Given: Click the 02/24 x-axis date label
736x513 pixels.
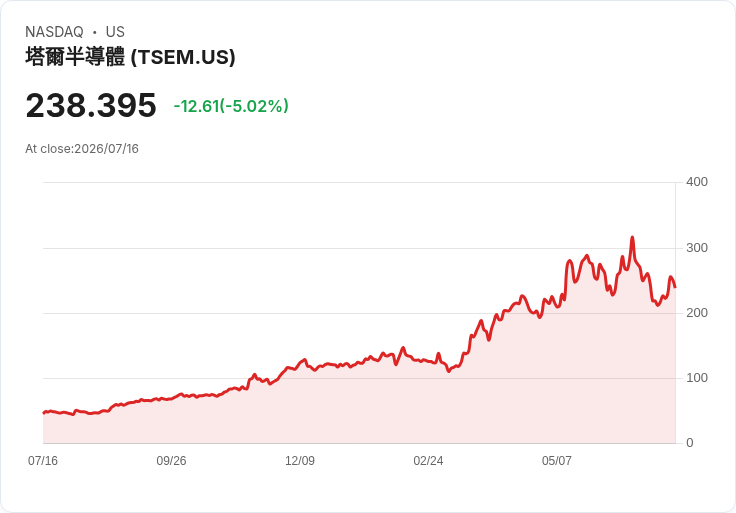Looking at the screenshot, I should (428, 461).
